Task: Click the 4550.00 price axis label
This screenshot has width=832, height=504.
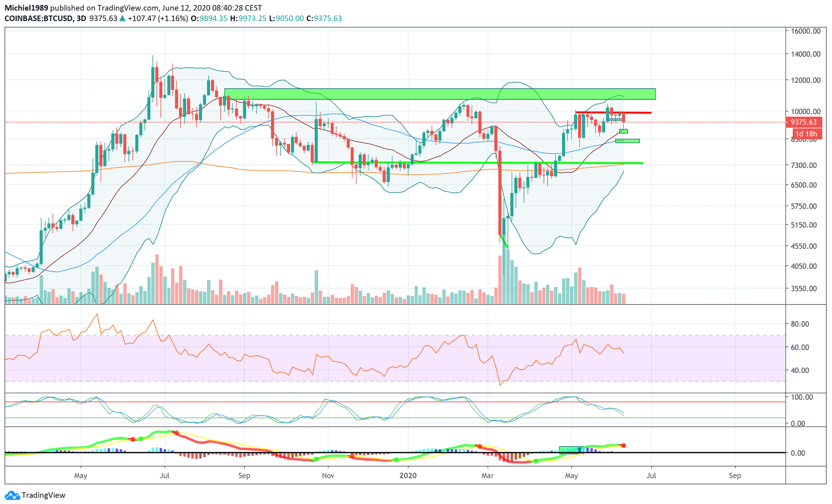Action: [804, 246]
